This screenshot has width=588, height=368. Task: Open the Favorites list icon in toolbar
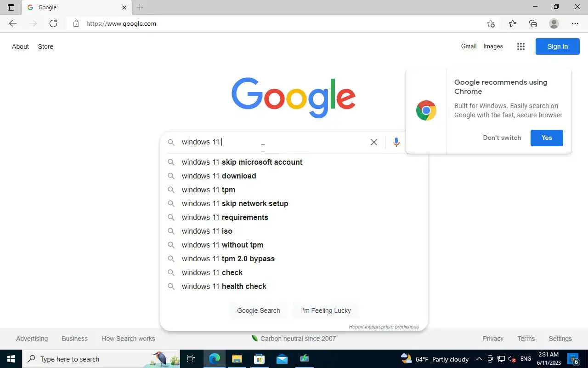click(x=513, y=23)
